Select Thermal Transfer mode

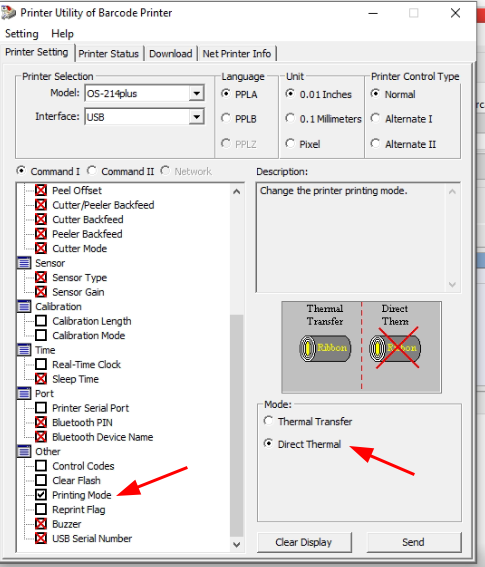(x=268, y=421)
